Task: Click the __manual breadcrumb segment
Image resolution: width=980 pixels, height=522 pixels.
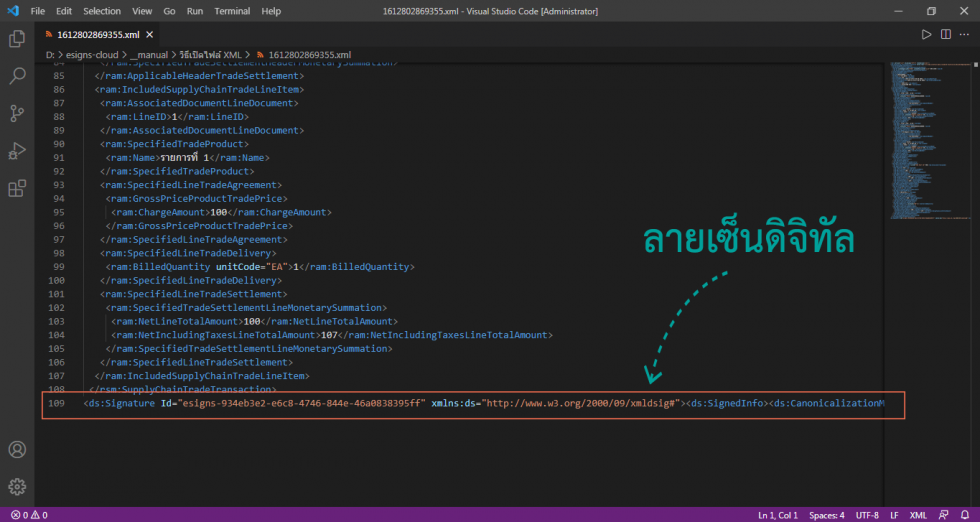Action: coord(148,55)
